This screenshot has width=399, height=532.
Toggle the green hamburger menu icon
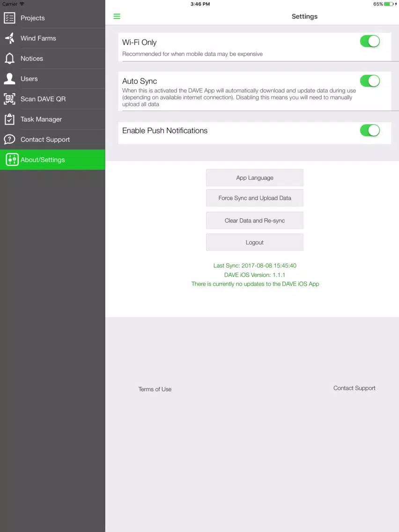(117, 16)
